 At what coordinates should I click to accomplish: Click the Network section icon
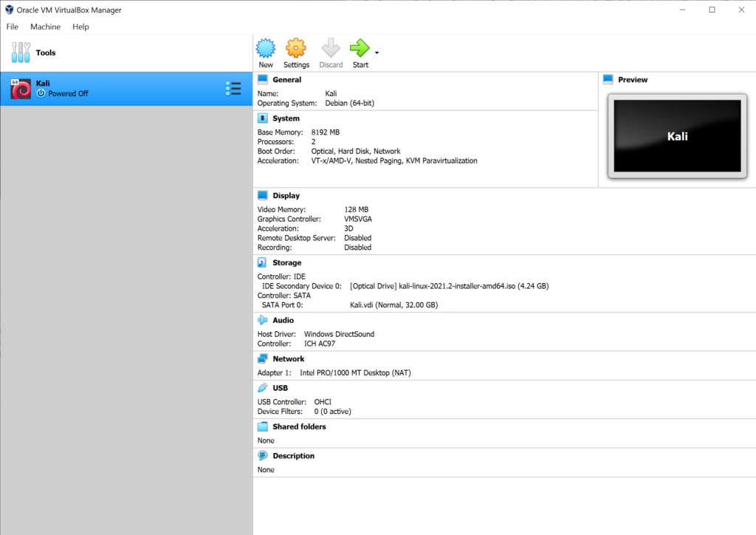click(263, 358)
